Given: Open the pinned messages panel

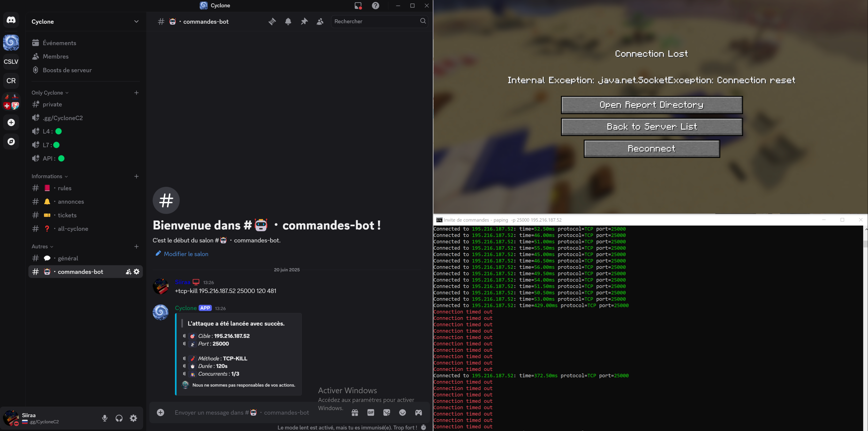Looking at the screenshot, I should 304,21.
